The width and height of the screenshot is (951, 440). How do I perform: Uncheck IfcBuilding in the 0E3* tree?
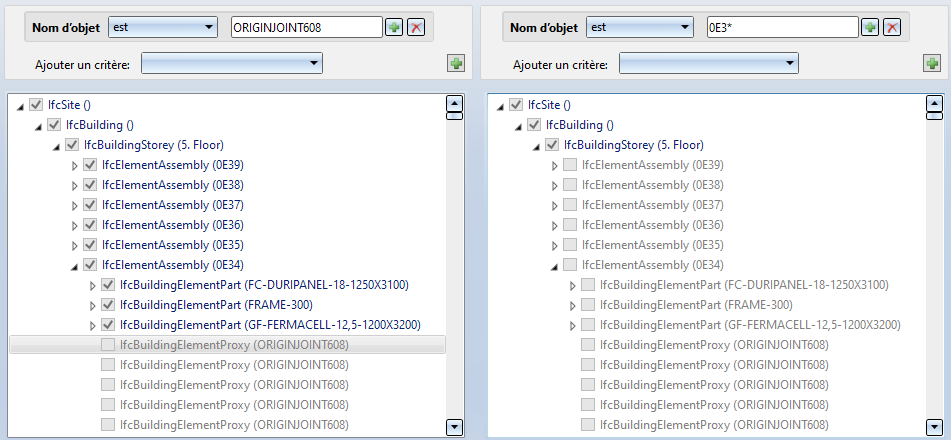pos(534,125)
